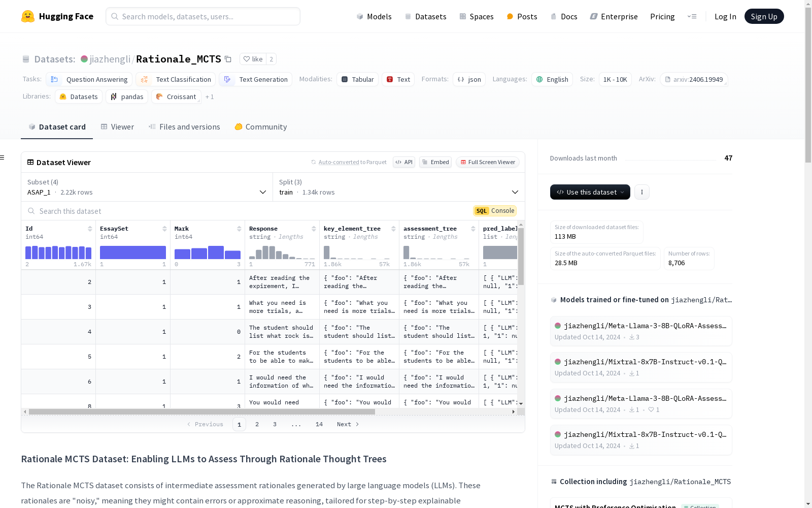Filter by Tabular modality tag
The image size is (812, 508).
point(357,79)
